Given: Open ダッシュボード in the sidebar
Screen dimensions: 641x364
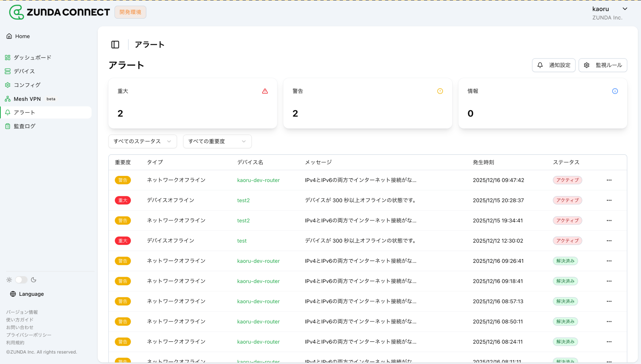Looking at the screenshot, I should (x=32, y=57).
